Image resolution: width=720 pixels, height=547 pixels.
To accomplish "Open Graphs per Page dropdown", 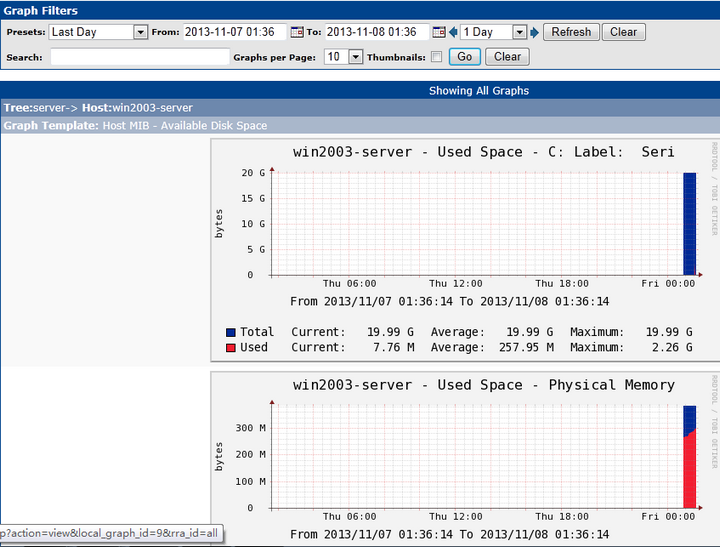I will tap(344, 57).
